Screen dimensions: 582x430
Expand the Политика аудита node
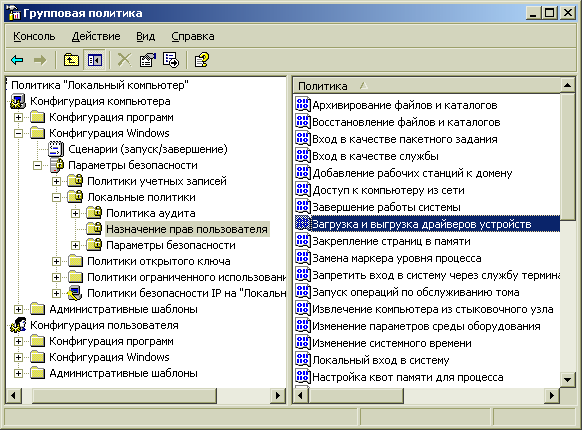(x=75, y=213)
